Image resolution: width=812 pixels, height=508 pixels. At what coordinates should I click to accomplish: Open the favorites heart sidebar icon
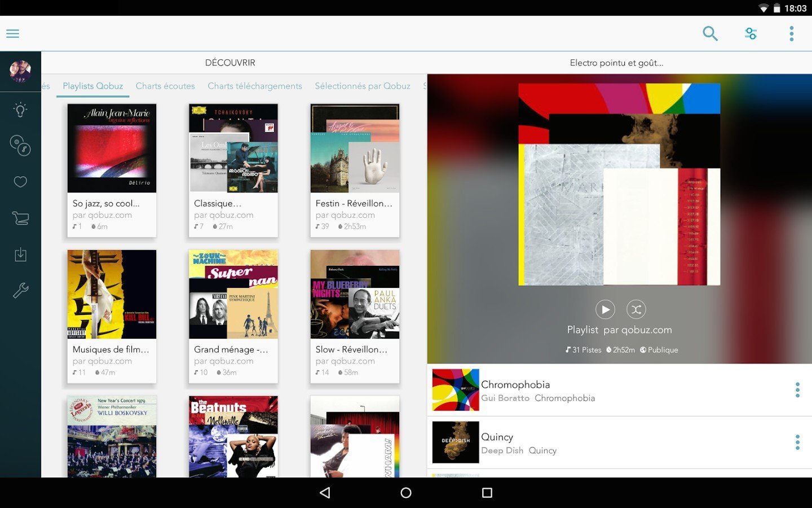[20, 182]
